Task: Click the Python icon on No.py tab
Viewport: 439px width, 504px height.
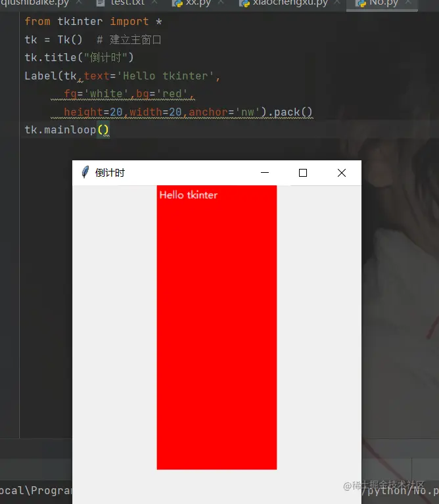Action: pos(361,3)
